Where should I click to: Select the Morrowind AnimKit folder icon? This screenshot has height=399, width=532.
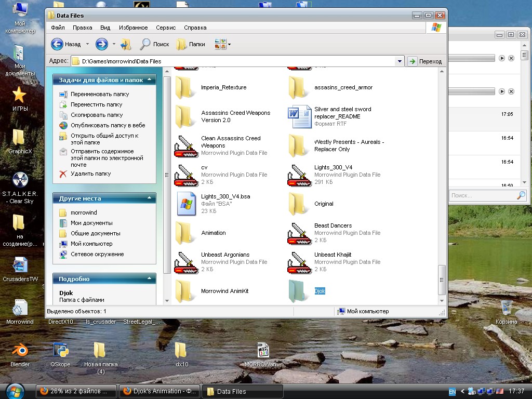pos(184,291)
